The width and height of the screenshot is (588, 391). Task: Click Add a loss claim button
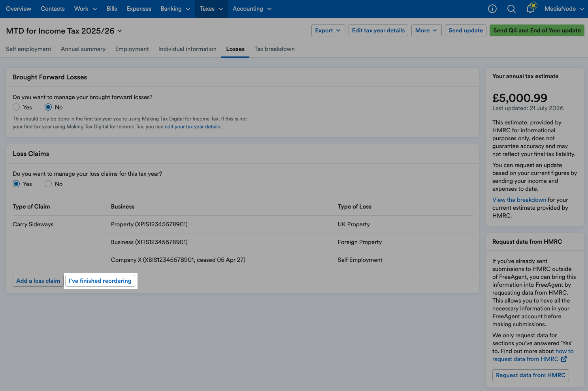point(38,281)
